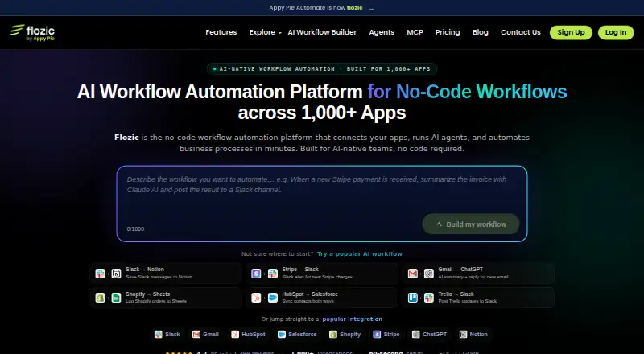
Task: Expand the Explore dropdown chevron
Action: (279, 33)
